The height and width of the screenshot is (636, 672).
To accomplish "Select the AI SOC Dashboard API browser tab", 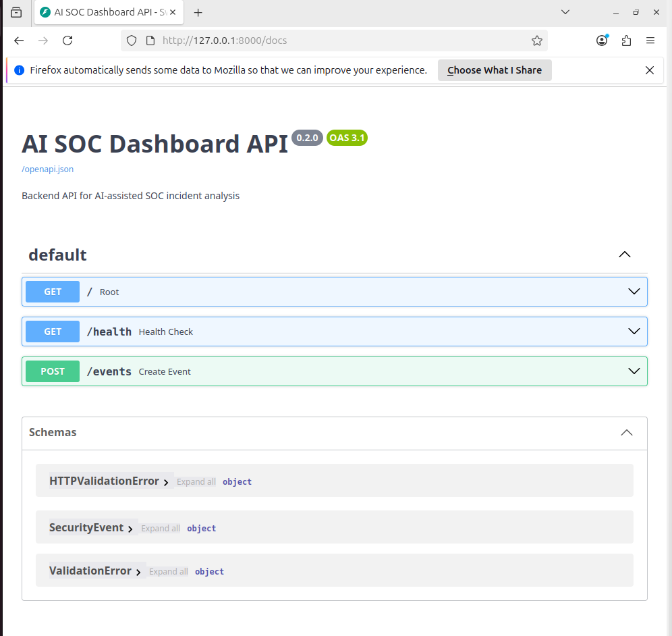I will tap(109, 12).
